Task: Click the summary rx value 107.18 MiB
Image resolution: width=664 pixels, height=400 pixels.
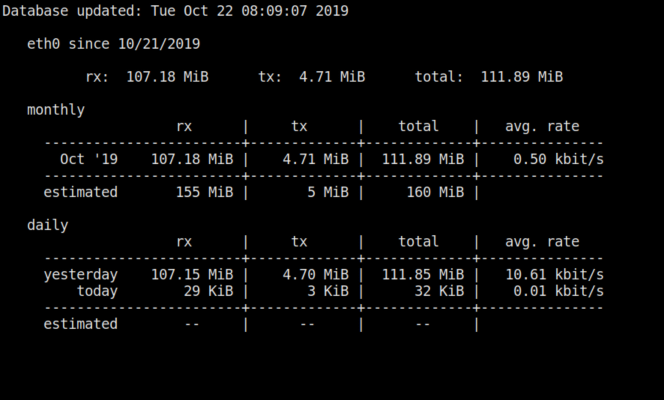Action: [x=167, y=77]
